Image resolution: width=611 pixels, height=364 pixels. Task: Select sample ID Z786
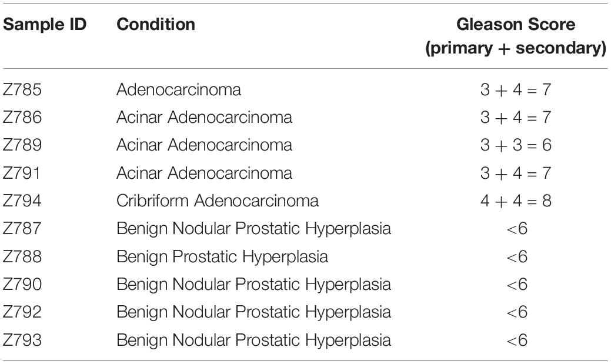click(x=22, y=117)
